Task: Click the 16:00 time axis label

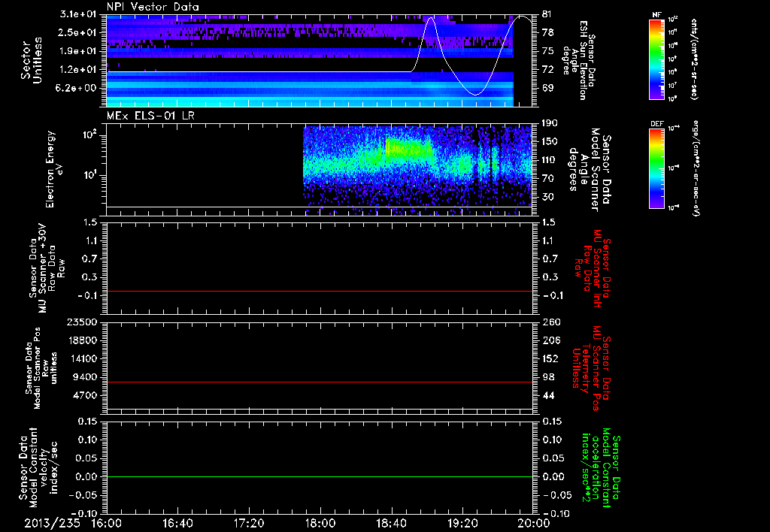Action: click(107, 523)
